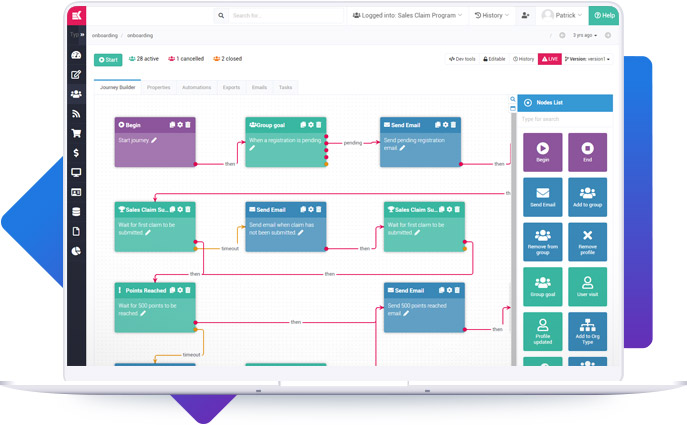Toggle the LIVE status button
The height and width of the screenshot is (425, 687).
[549, 59]
